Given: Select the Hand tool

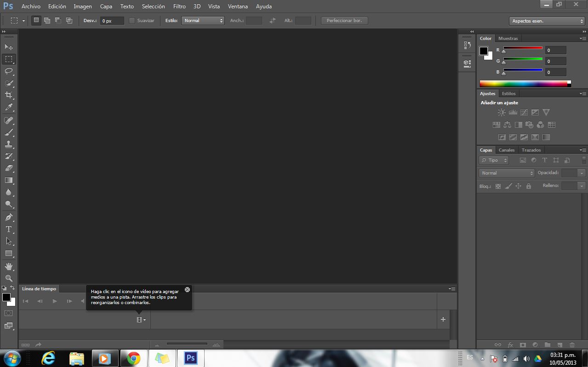Looking at the screenshot, I should (9, 266).
